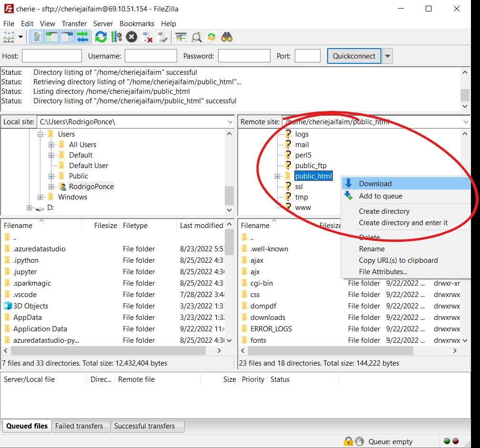Screen dimensions: 480x448
Task: Open the Transfer menu
Action: pyautogui.click(x=74, y=23)
